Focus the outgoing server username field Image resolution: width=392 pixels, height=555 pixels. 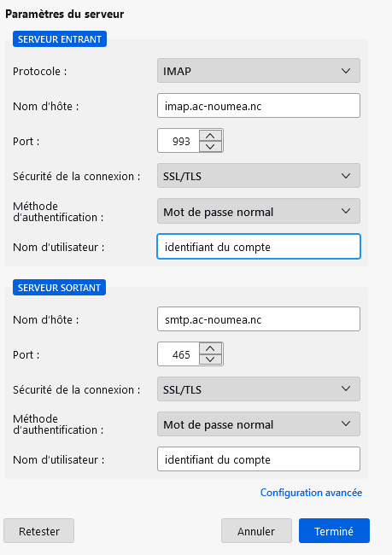259,459
